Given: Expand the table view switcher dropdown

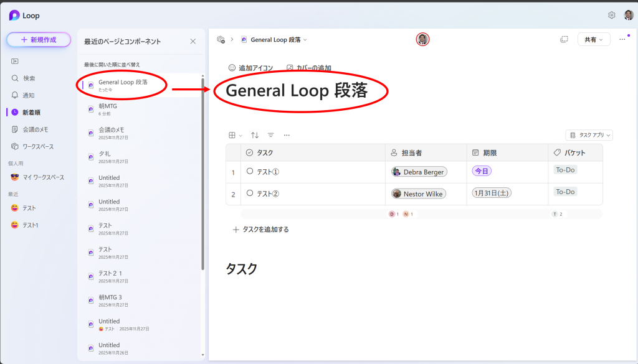Looking at the screenshot, I should [x=235, y=135].
